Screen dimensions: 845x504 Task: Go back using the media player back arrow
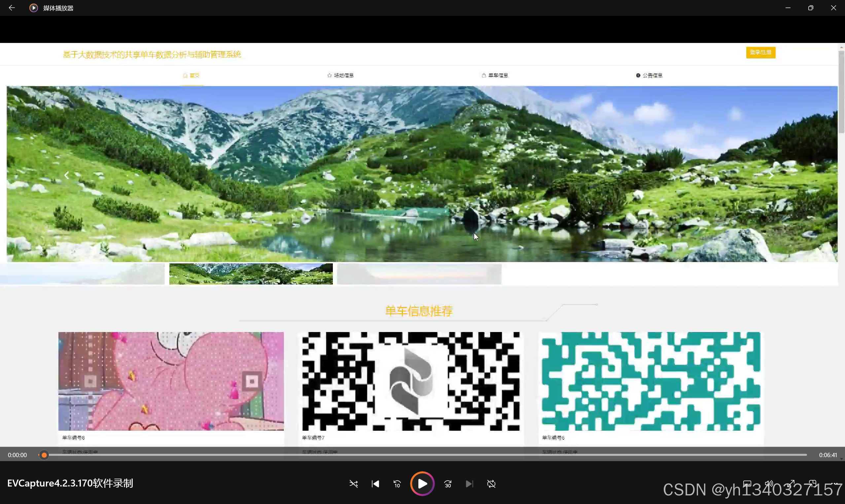click(12, 8)
